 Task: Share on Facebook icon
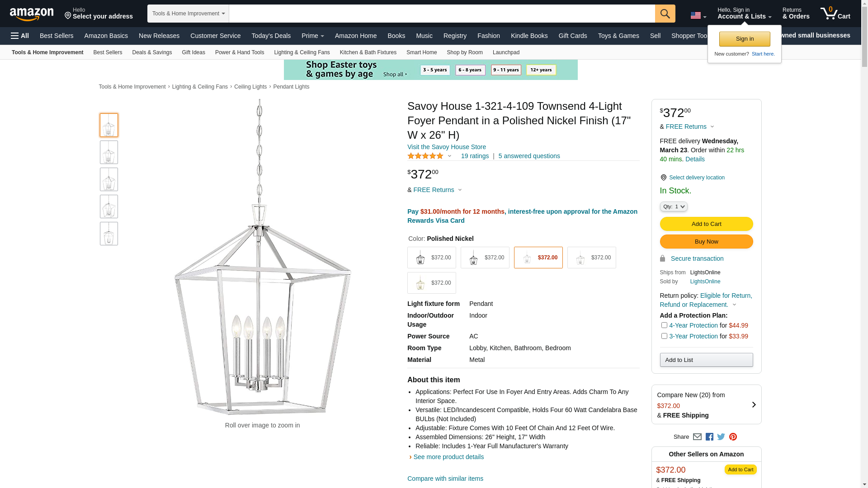click(x=709, y=437)
